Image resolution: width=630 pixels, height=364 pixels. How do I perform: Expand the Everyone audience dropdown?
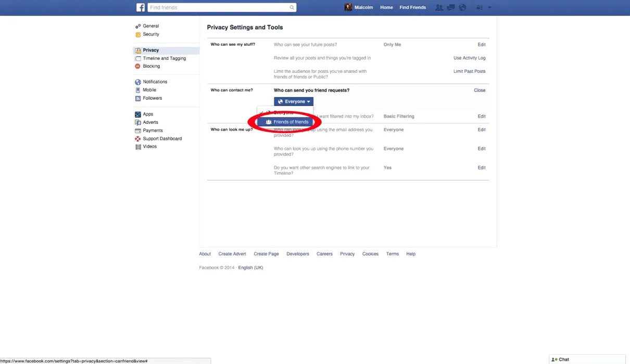(x=294, y=101)
